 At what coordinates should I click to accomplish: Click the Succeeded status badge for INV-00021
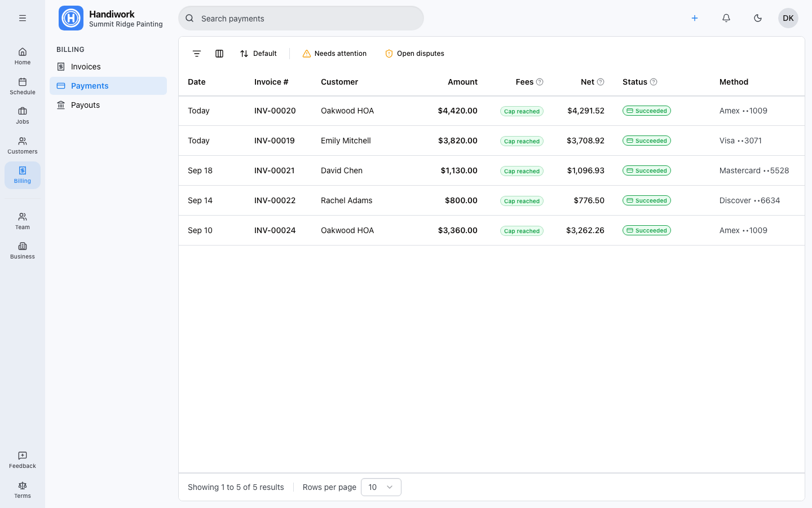click(x=647, y=170)
